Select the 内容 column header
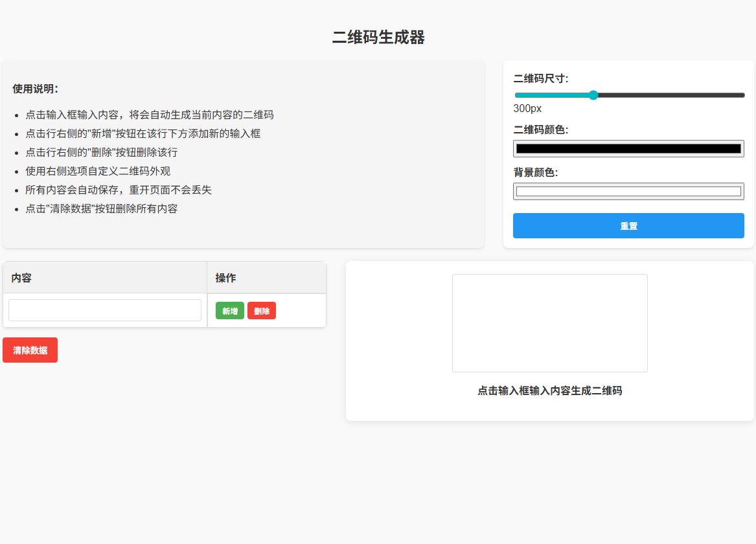756x544 pixels. tap(22, 278)
